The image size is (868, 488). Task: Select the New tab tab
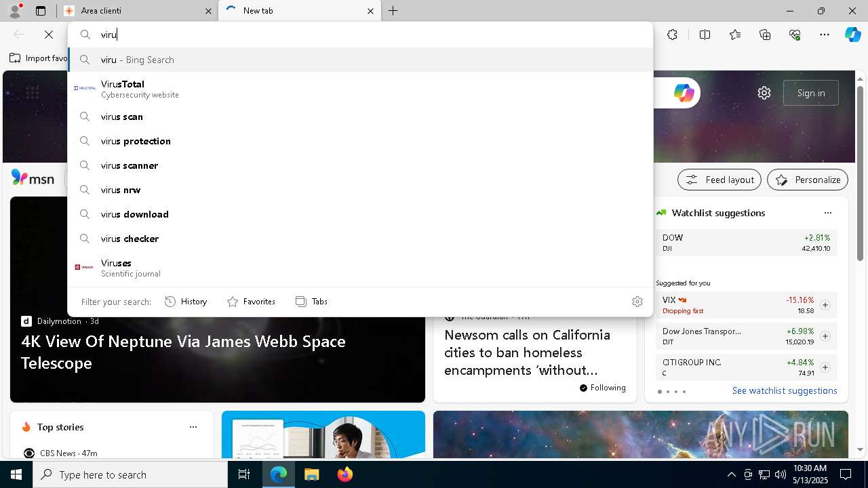(x=299, y=11)
